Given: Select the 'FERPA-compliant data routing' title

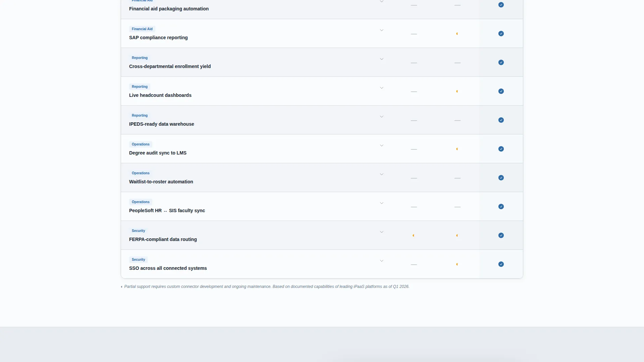Looking at the screenshot, I should pyautogui.click(x=163, y=239).
